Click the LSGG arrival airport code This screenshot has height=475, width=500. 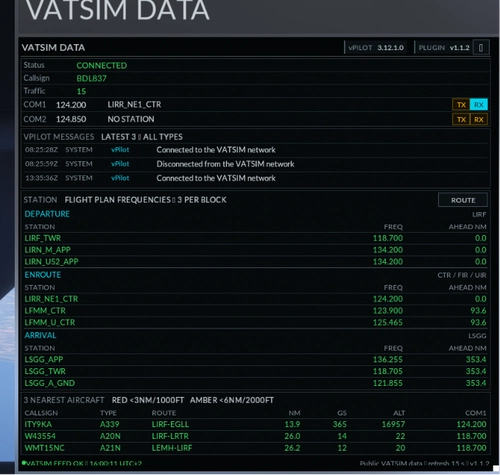tap(477, 335)
